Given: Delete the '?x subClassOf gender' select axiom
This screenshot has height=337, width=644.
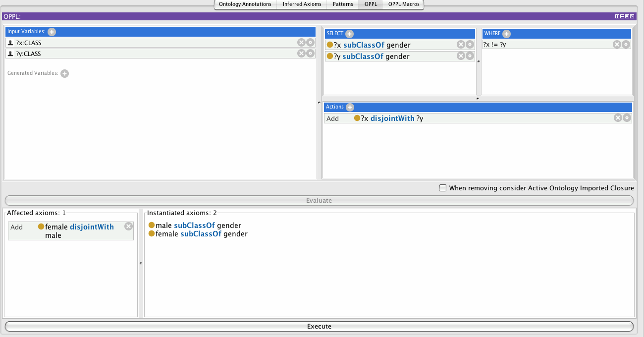Looking at the screenshot, I should tap(461, 45).
